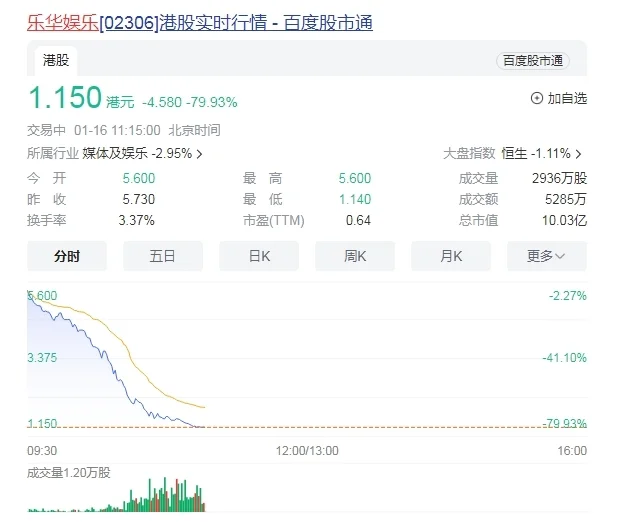Click the 交易中 status text
The image size is (628, 524).
point(46,130)
